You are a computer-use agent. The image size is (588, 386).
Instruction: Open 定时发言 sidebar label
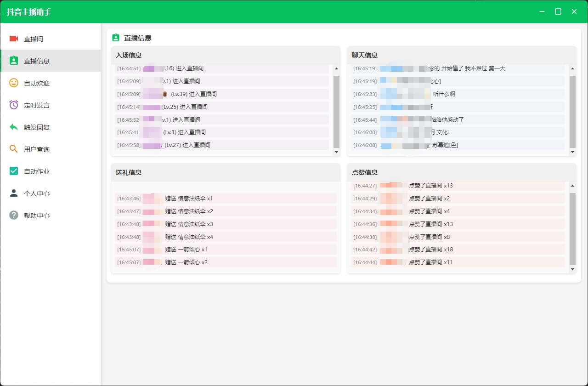37,105
